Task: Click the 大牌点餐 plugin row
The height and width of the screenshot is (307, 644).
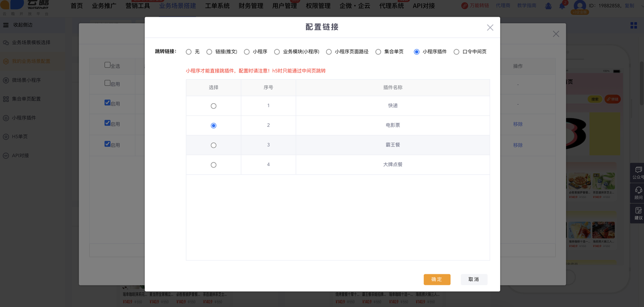Action: 392,165
